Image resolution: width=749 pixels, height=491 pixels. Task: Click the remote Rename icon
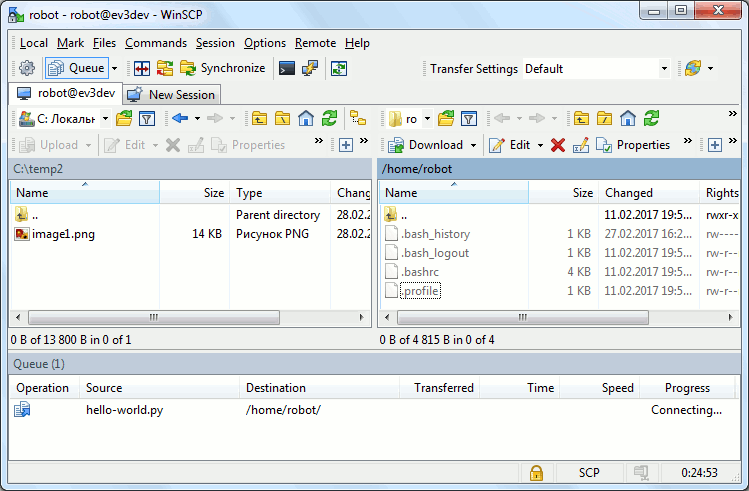[580, 145]
